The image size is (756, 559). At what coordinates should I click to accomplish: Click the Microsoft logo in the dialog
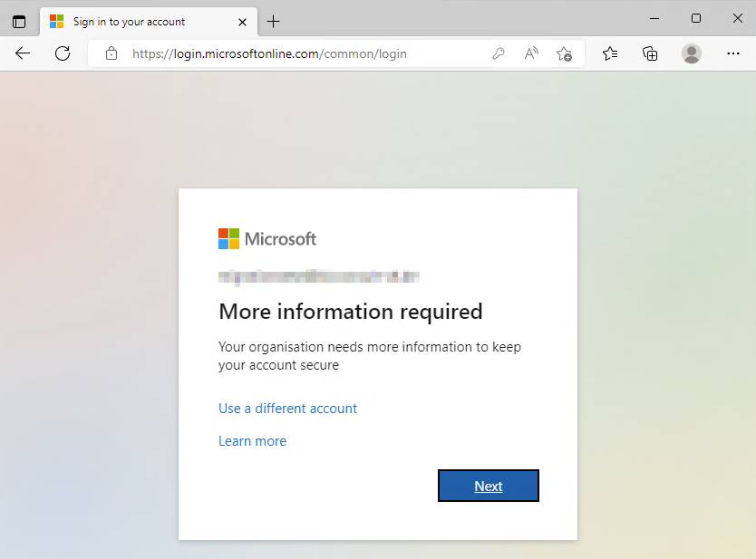(267, 238)
